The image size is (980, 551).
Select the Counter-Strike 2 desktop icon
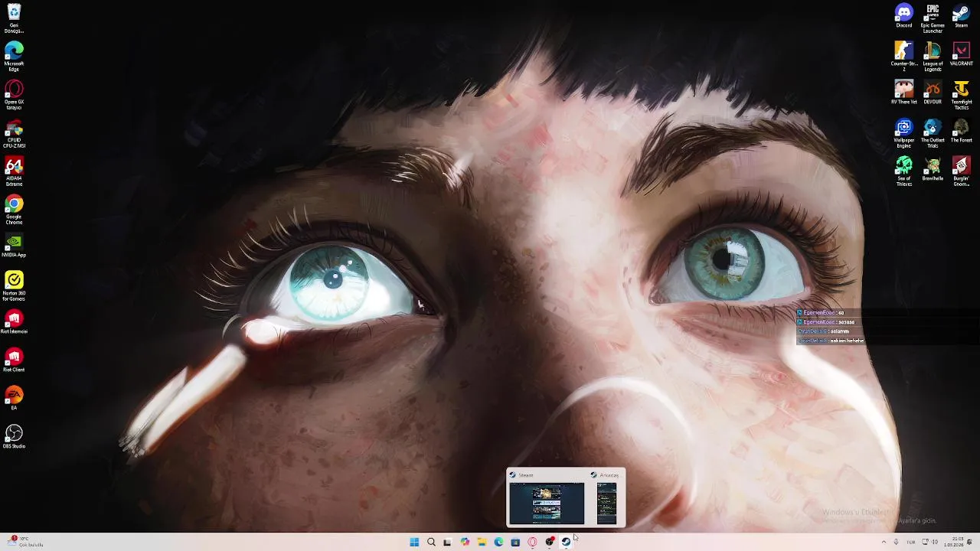tap(904, 57)
